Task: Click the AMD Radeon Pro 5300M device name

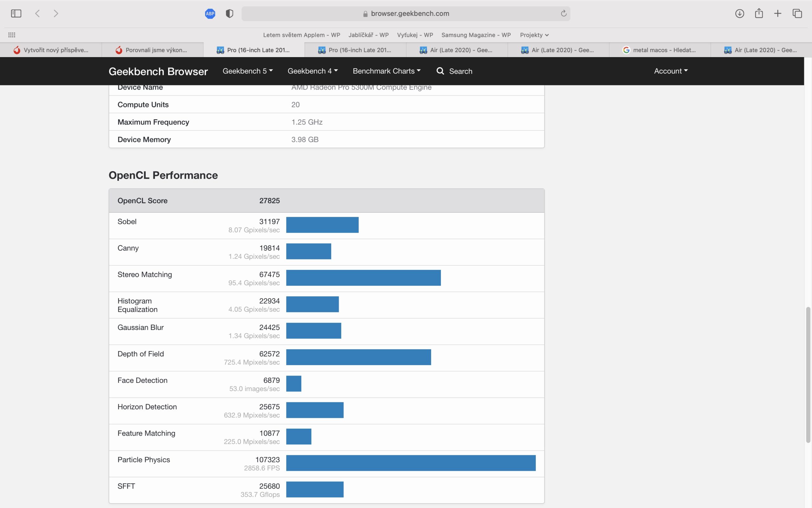Action: click(x=361, y=87)
